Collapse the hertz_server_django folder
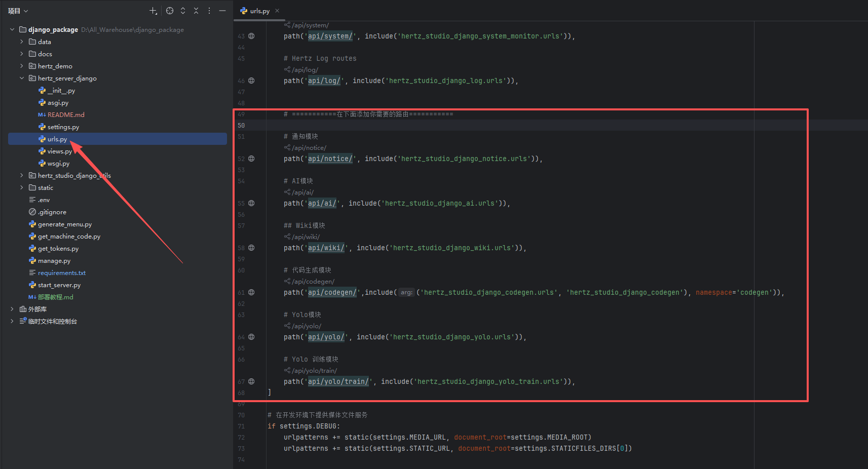 coord(22,78)
